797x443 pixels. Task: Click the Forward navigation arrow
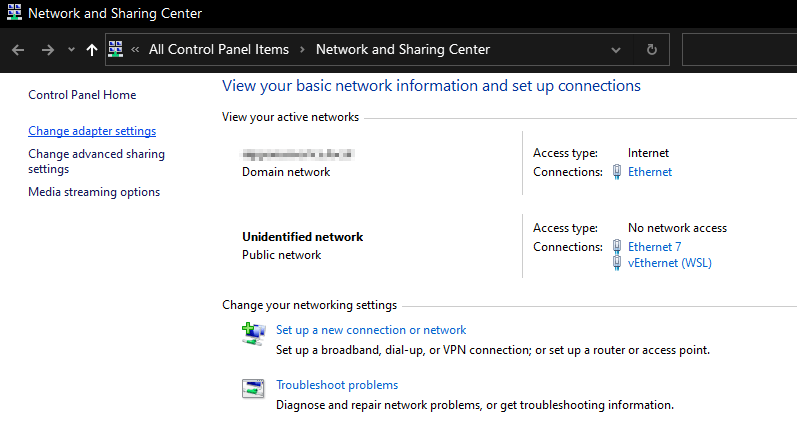pos(47,50)
